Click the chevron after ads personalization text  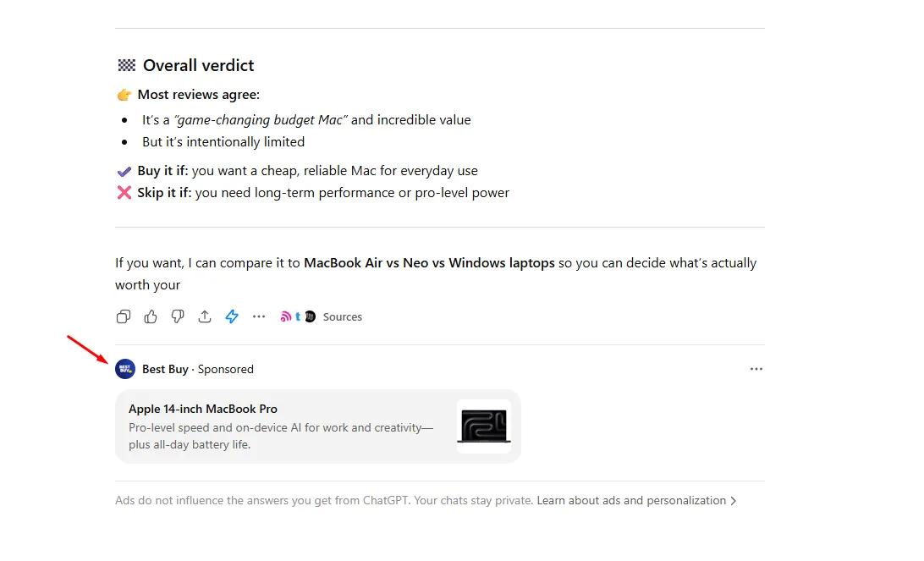[x=734, y=500]
